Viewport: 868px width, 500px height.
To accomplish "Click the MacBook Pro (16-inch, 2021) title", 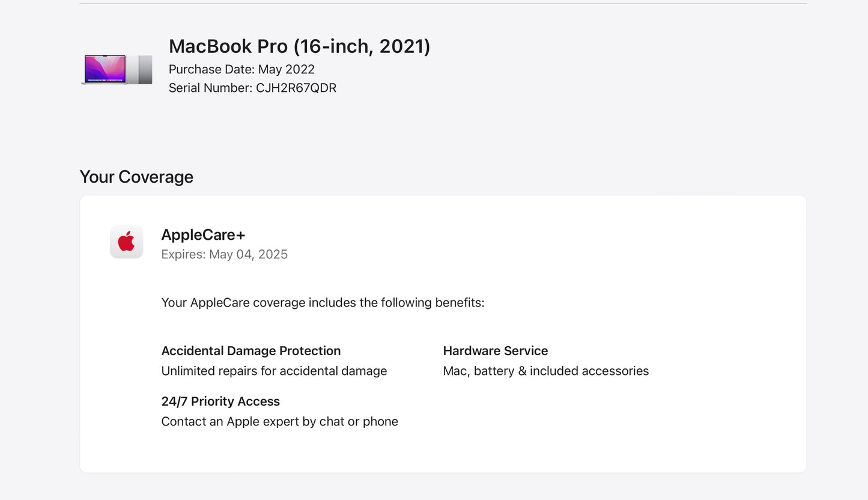I will [299, 46].
